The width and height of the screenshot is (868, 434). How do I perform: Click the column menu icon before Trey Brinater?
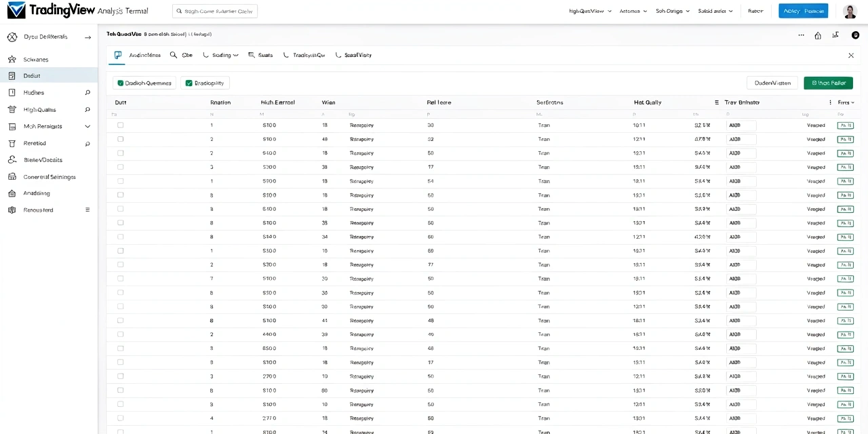click(x=717, y=102)
